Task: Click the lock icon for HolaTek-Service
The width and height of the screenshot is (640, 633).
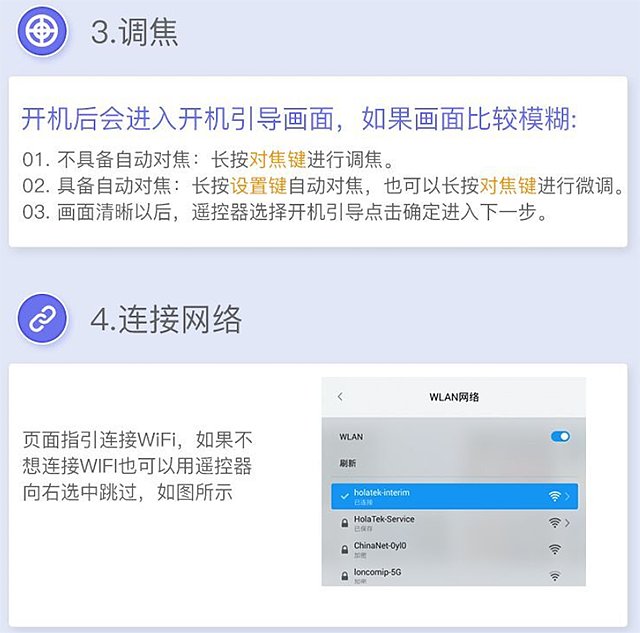Action: (x=344, y=523)
